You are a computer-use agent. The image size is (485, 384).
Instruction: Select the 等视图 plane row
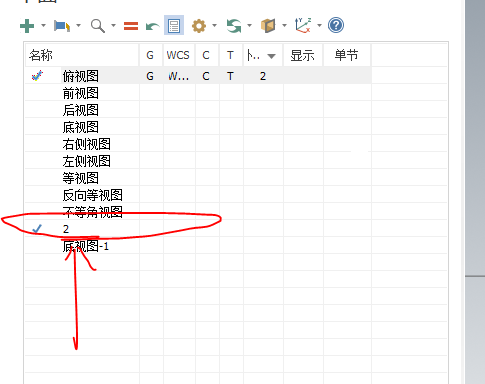[x=198, y=178]
